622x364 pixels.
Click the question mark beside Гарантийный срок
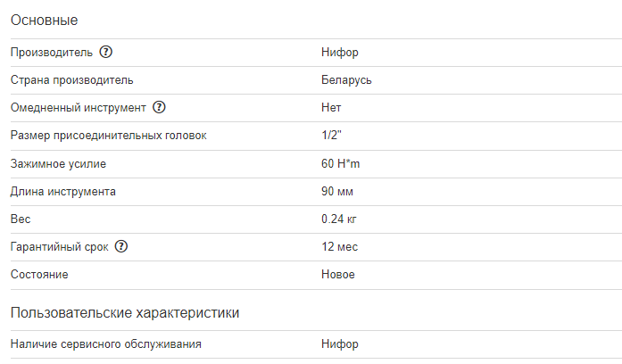(x=122, y=247)
